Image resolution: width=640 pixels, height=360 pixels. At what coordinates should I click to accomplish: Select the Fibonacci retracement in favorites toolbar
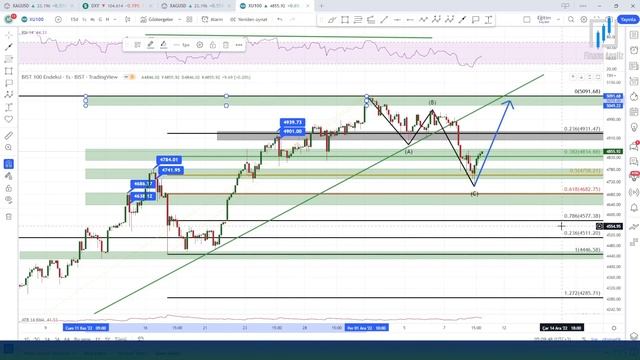pyautogui.click(x=358, y=19)
